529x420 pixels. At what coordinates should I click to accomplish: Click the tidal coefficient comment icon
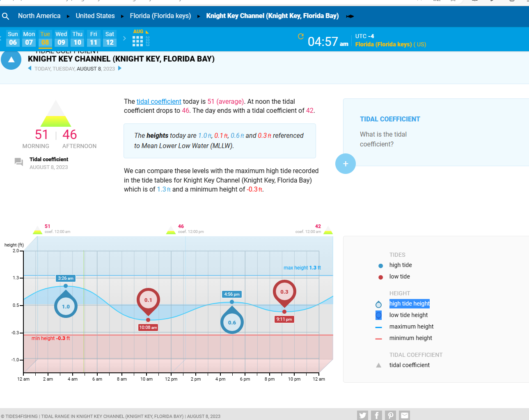(x=19, y=162)
